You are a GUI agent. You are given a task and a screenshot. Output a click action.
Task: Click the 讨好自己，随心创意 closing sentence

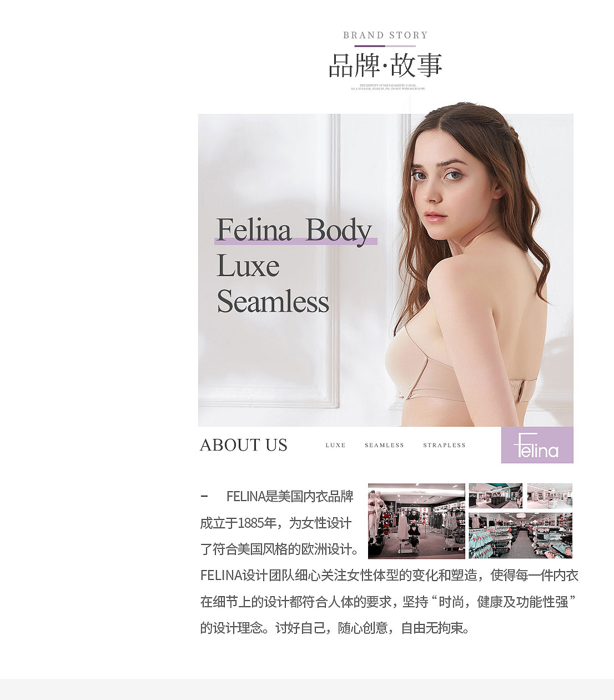(373, 628)
